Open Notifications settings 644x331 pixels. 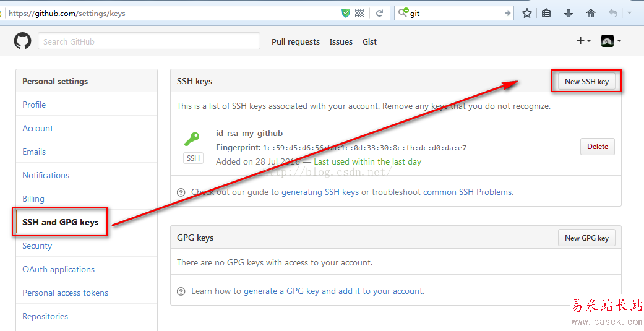pos(46,175)
